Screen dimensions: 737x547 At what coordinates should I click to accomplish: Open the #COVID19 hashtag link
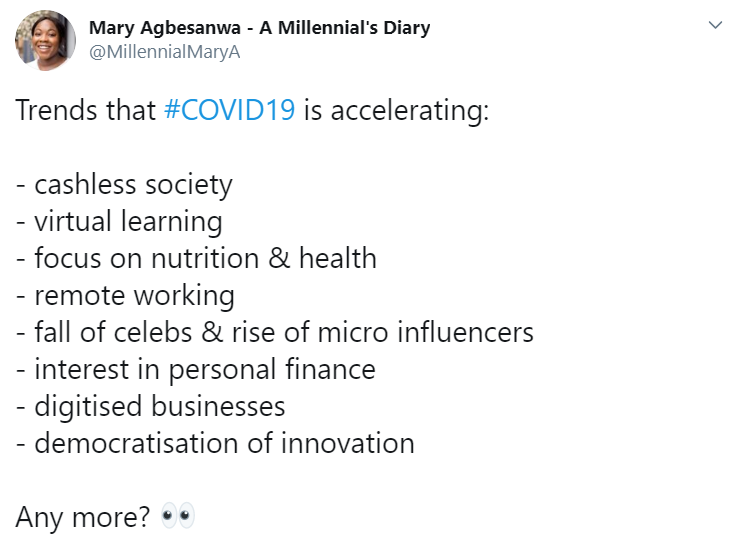coord(229,110)
